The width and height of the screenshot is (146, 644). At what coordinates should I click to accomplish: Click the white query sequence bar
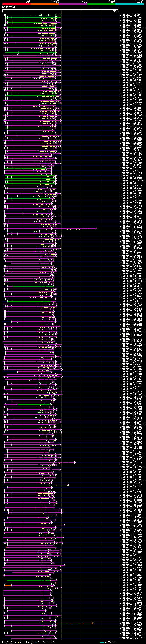pyautogui.click(x=60, y=9)
